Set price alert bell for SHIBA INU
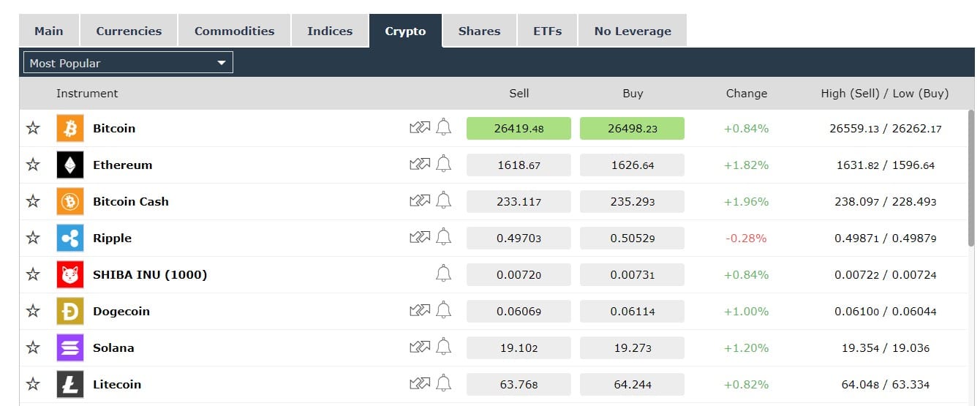The width and height of the screenshot is (980, 406). [x=443, y=274]
